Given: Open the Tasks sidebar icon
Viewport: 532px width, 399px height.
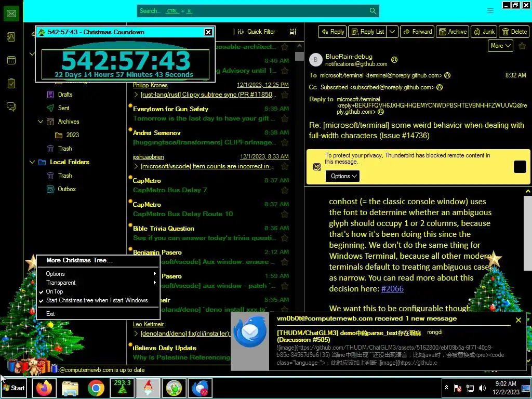Looking at the screenshot, I should (11, 84).
